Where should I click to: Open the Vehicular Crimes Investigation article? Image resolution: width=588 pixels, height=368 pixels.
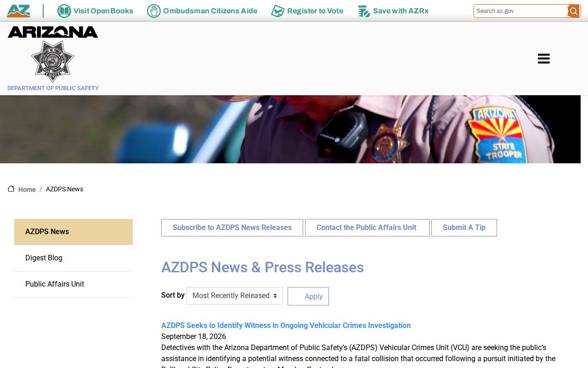[x=286, y=325]
